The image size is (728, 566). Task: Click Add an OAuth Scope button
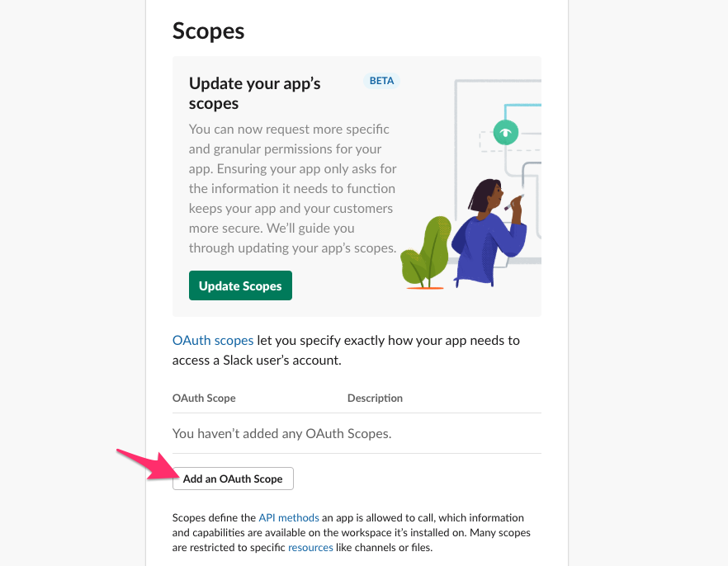[233, 479]
